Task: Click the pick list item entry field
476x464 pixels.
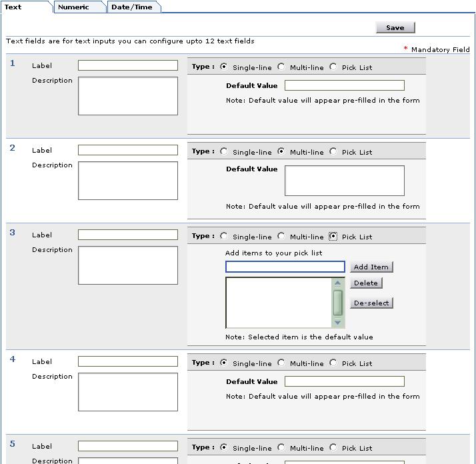Action: (285, 267)
